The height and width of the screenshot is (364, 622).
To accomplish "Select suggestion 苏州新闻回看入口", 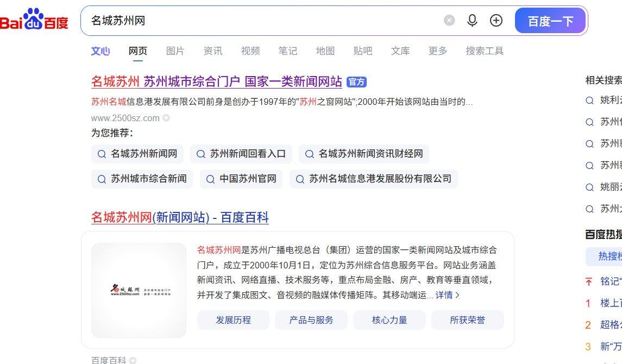I will (241, 154).
